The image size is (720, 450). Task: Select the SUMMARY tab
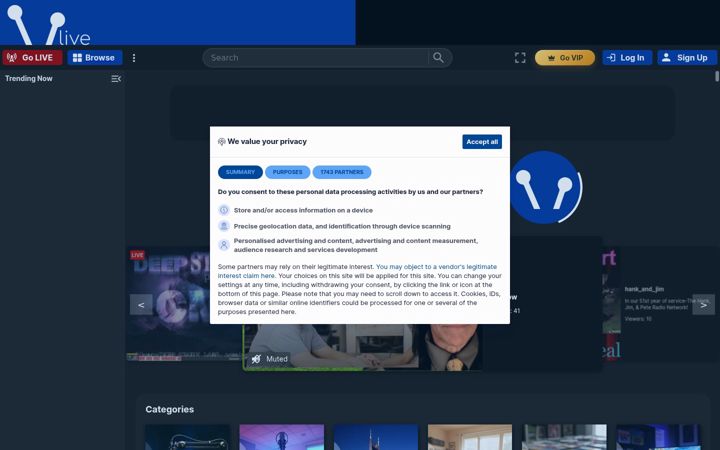240,172
